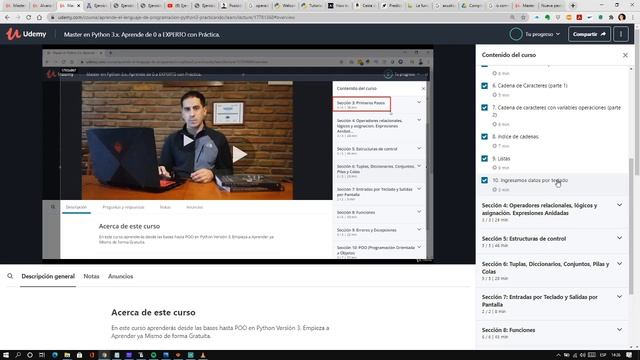Switch to the first Master browser tab

tap(16, 6)
